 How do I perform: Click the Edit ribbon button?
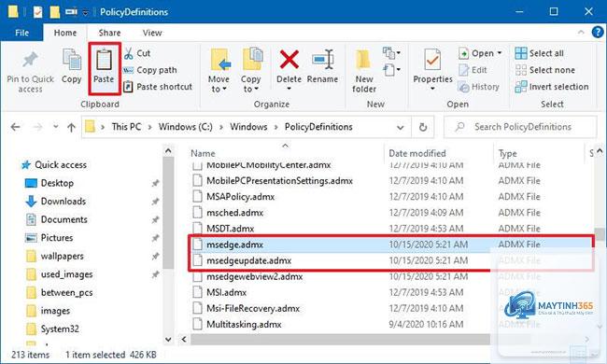coord(473,70)
